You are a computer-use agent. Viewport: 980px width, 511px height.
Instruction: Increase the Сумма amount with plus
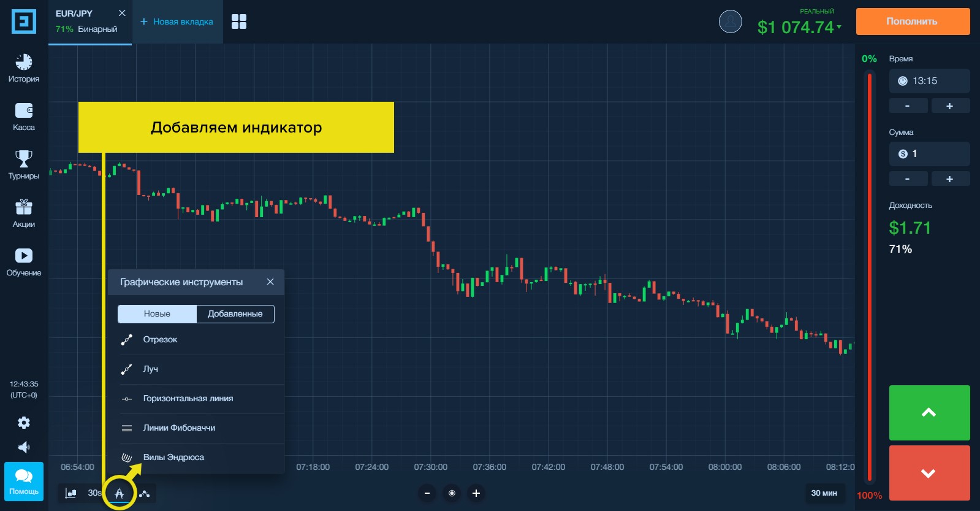[949, 179]
